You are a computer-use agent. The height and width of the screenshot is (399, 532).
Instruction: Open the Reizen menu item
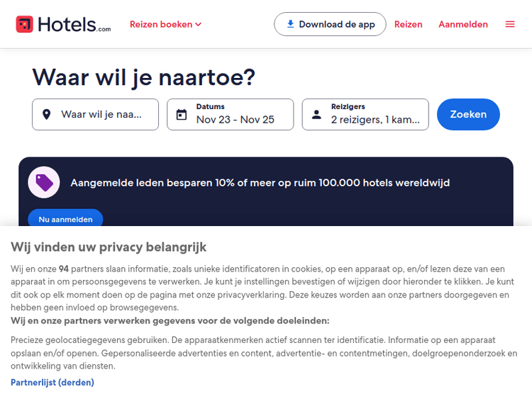tap(409, 24)
